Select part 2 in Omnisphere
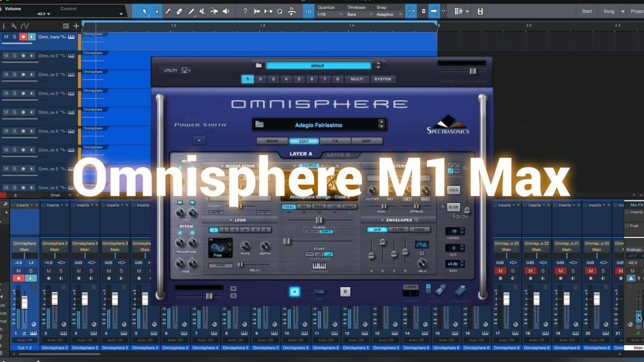Image resolution: width=644 pixels, height=362 pixels. [x=260, y=79]
